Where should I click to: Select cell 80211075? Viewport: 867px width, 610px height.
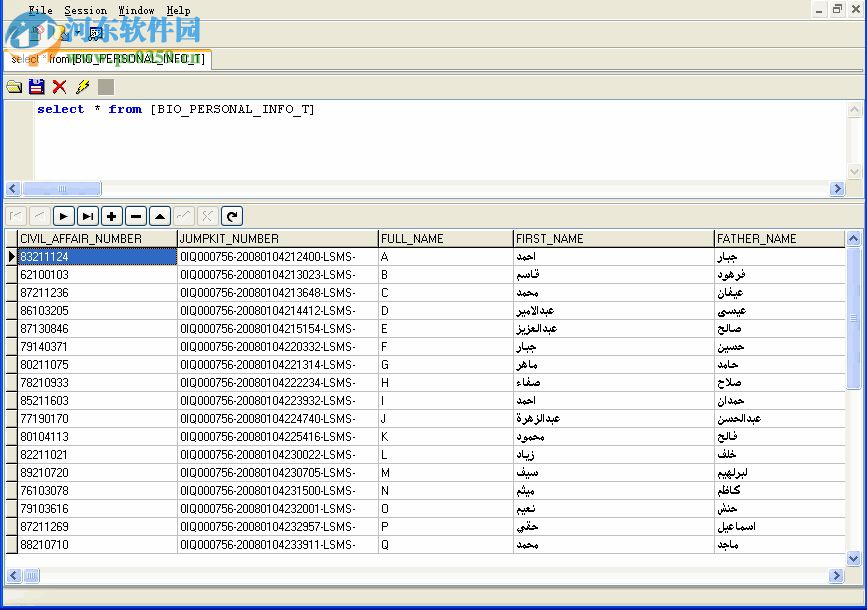pyautogui.click(x=97, y=364)
